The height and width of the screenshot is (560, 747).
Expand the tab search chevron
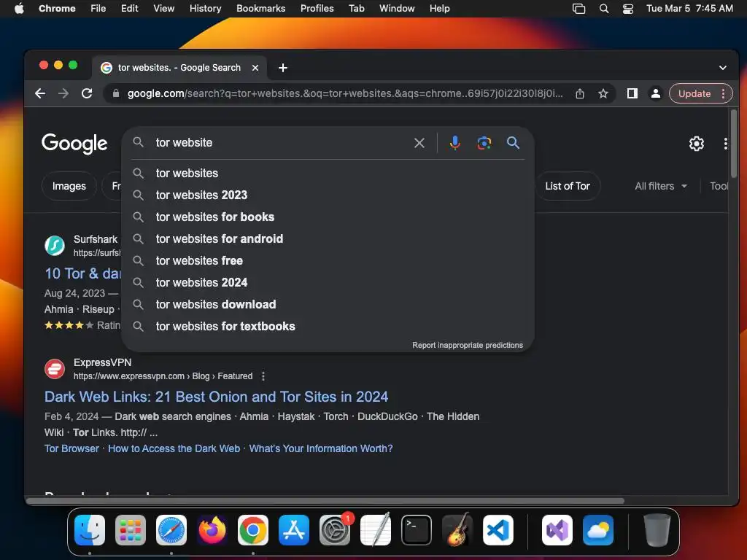point(723,68)
